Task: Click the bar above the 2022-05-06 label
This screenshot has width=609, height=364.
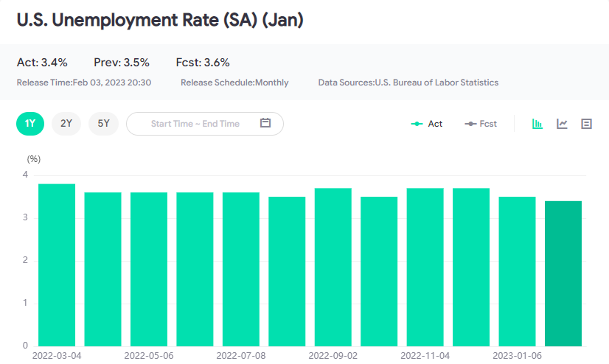Action: pos(149,270)
